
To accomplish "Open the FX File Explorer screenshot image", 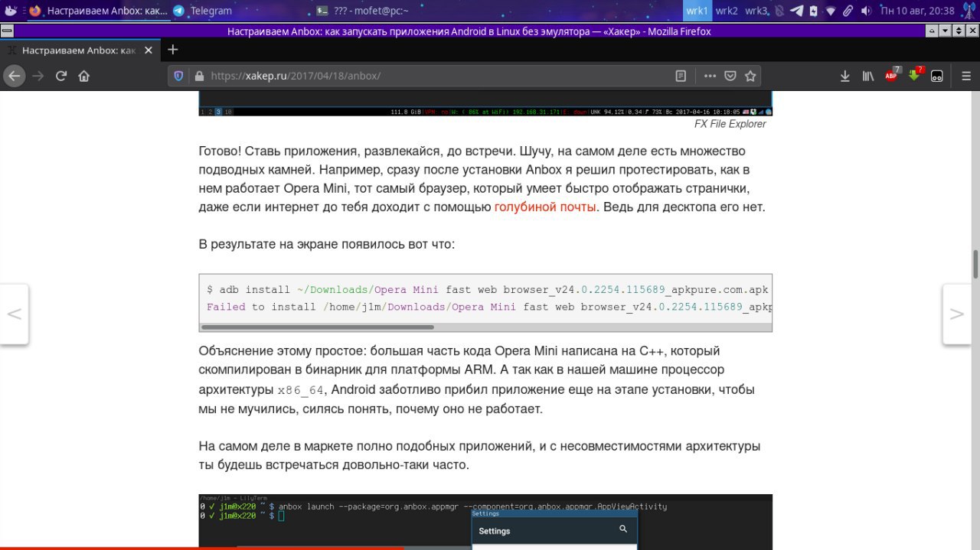I will pos(485,103).
